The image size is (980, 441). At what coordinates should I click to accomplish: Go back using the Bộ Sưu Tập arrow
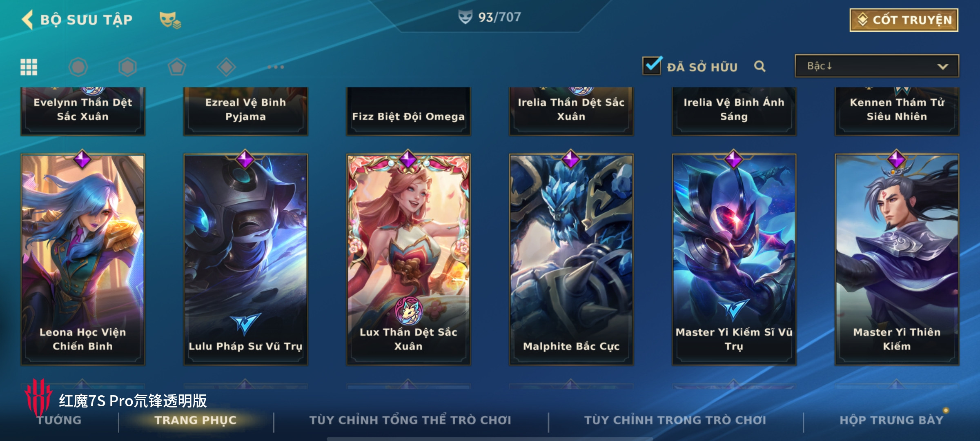[x=27, y=20]
